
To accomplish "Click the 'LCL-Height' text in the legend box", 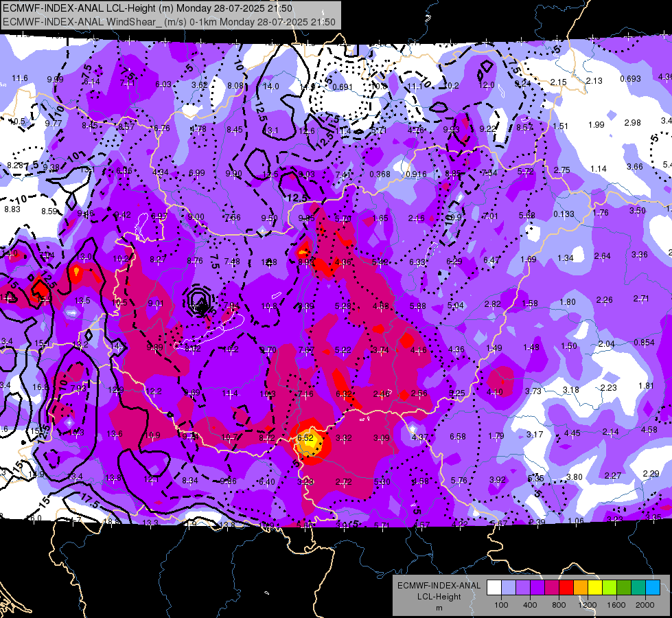I will click(x=439, y=597).
